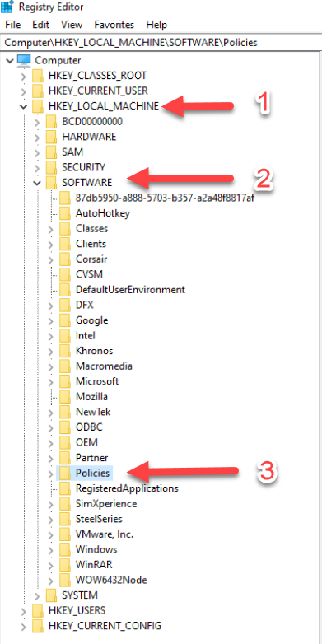Expand the HKEY_CURRENT_USER hive
This screenshot has height=644, width=322.
click(23, 91)
